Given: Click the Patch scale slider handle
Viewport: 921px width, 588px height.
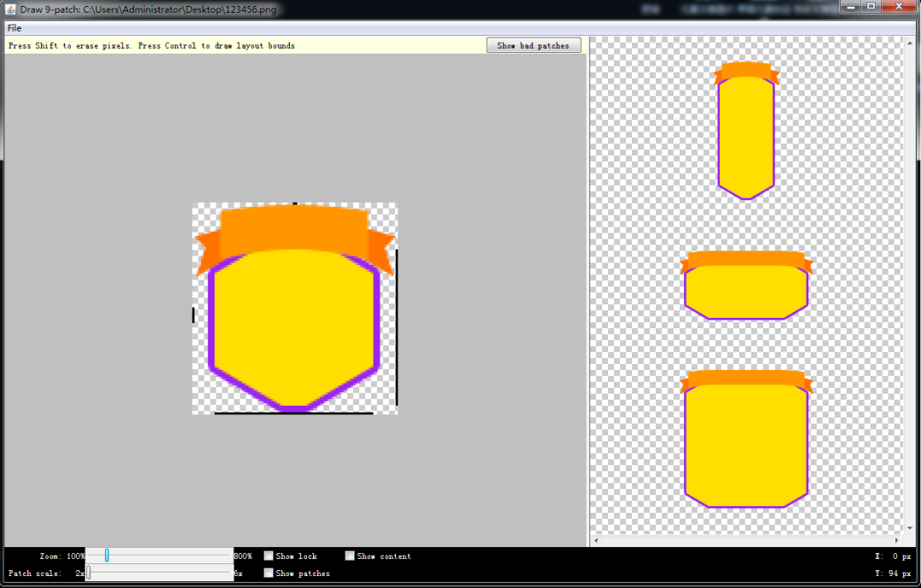Looking at the screenshot, I should (x=88, y=573).
